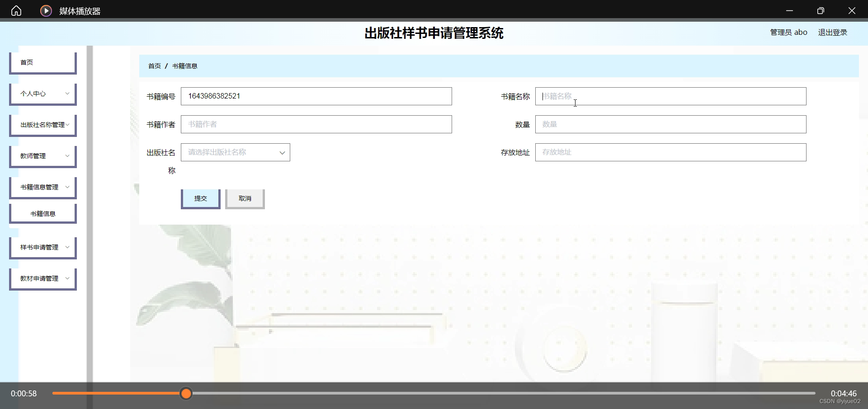Open the 个人中心 menu

pyautogui.click(x=42, y=94)
